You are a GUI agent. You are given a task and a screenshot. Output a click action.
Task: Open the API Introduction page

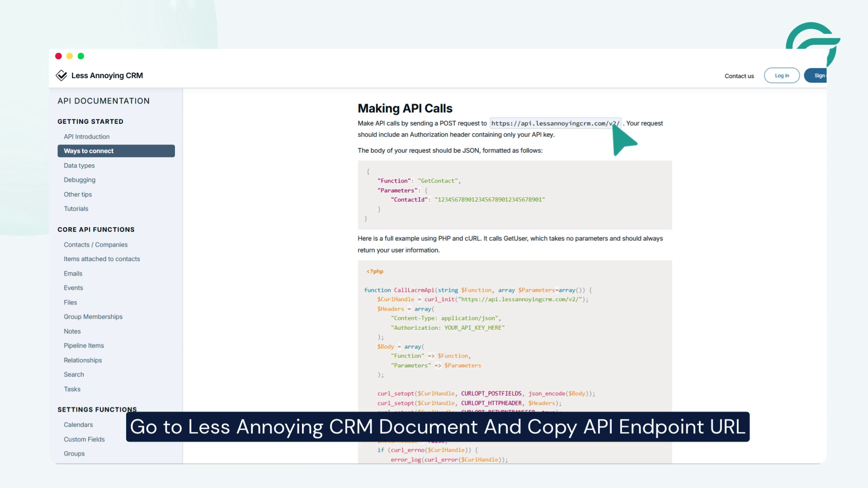pos(86,136)
